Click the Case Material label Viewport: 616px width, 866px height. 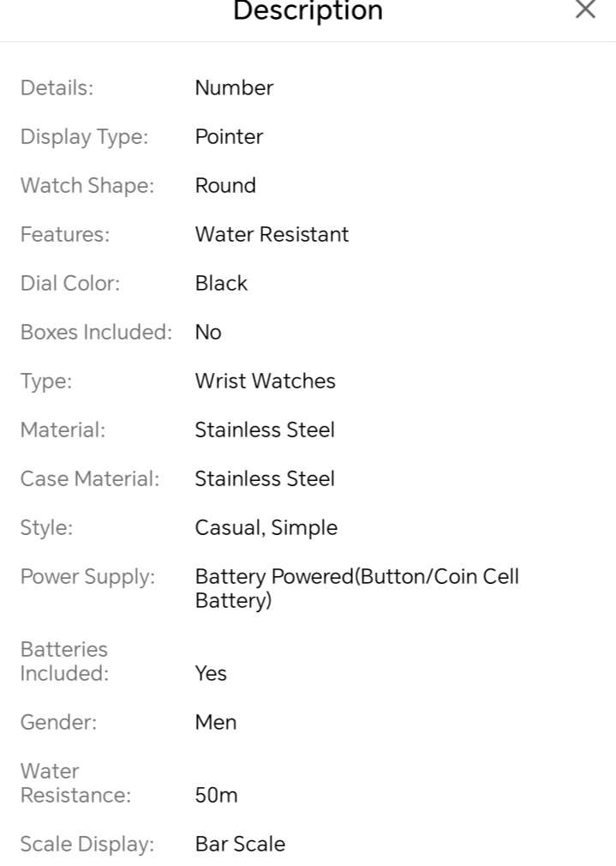pos(90,478)
